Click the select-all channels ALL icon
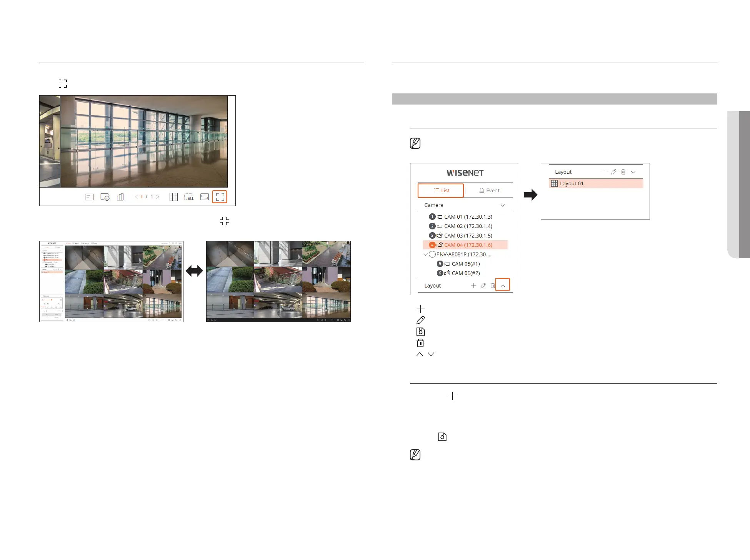The width and height of the screenshot is (750, 560). [189, 197]
